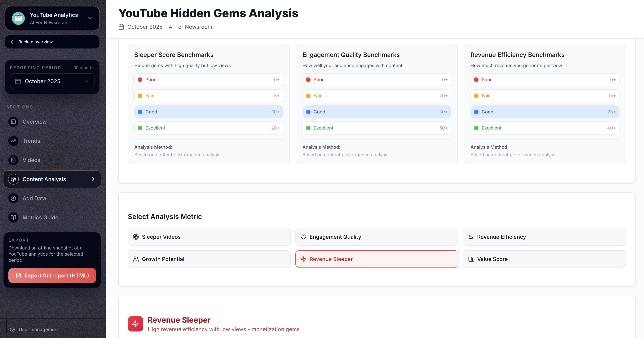The image size is (644, 338).
Task: Select the Overview section icon in sidebar
Action: [13, 122]
